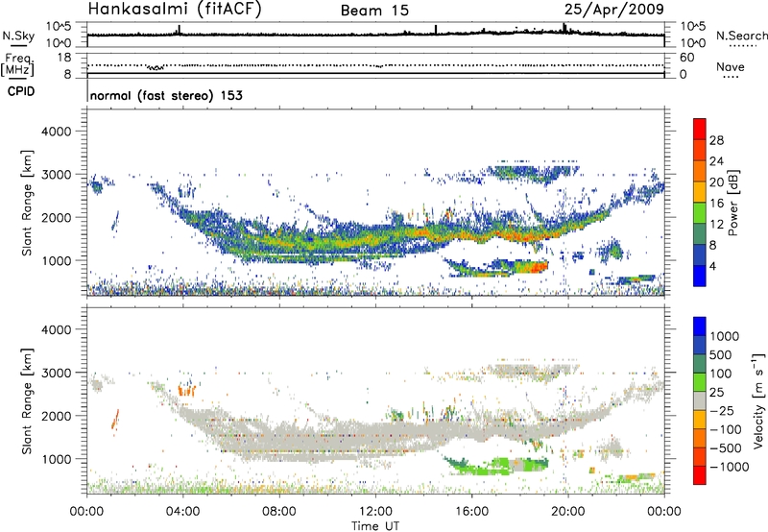Pick the bright green 25-100 velocity swatch
Image resolution: width=768 pixels, height=532 pixels.
pyautogui.click(x=700, y=382)
